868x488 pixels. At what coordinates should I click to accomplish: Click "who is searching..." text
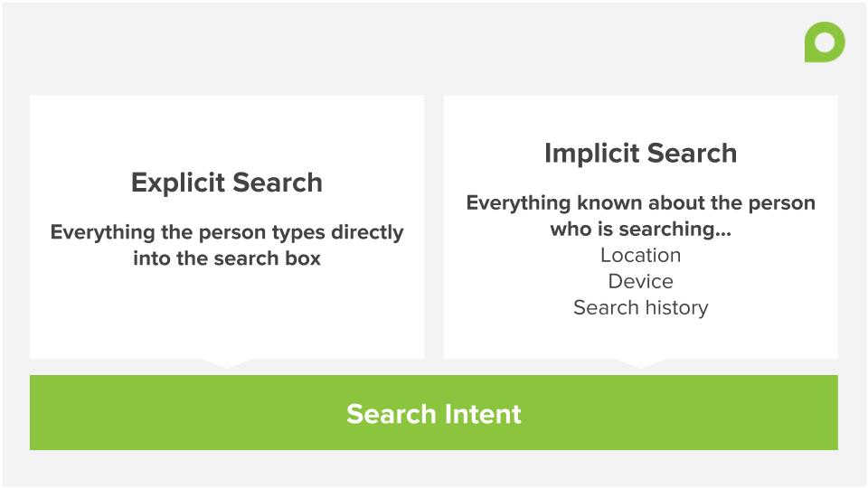click(x=640, y=229)
